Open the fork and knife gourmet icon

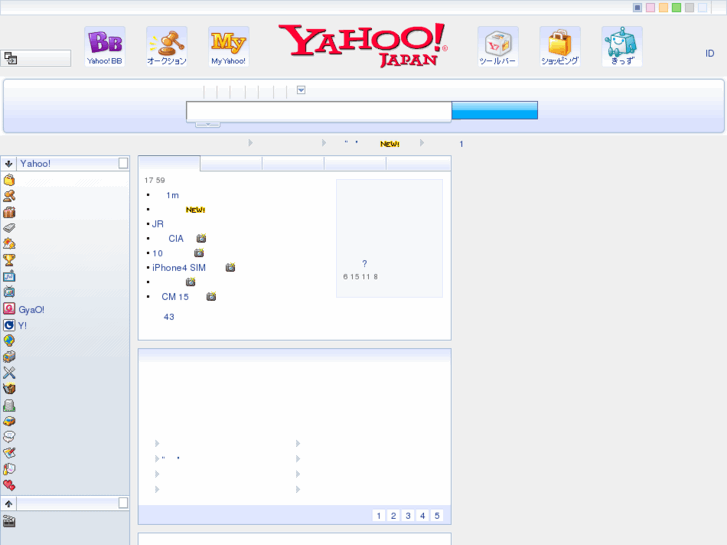9,372
